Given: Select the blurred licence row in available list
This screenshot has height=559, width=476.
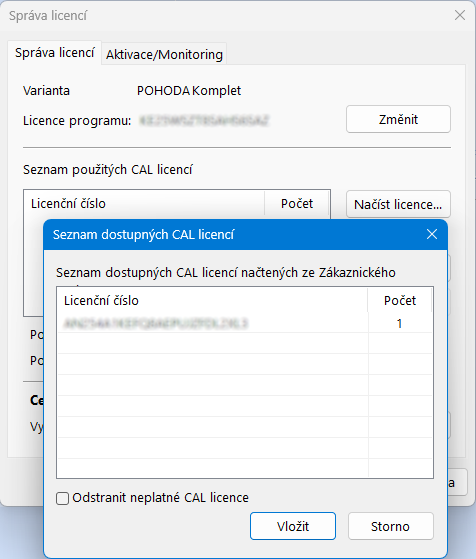Looking at the screenshot, I should (245, 323).
